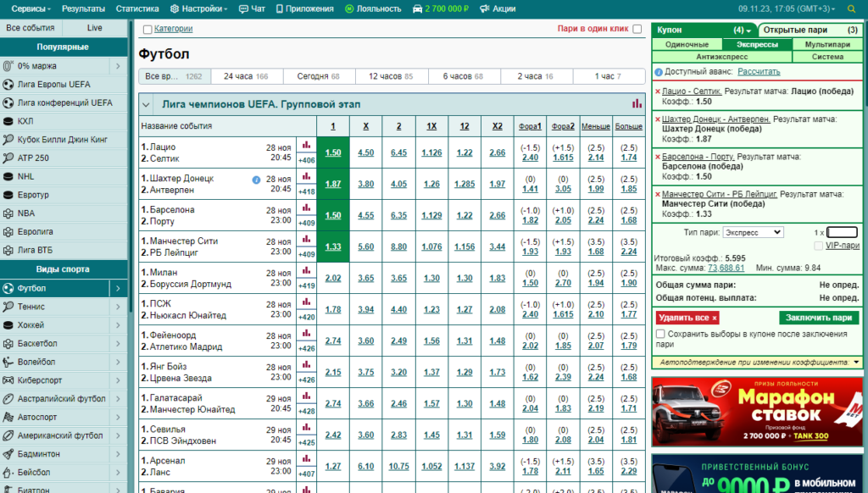Open stats icon for Фейеноорд match
This screenshot has height=493, width=868.
point(306,333)
